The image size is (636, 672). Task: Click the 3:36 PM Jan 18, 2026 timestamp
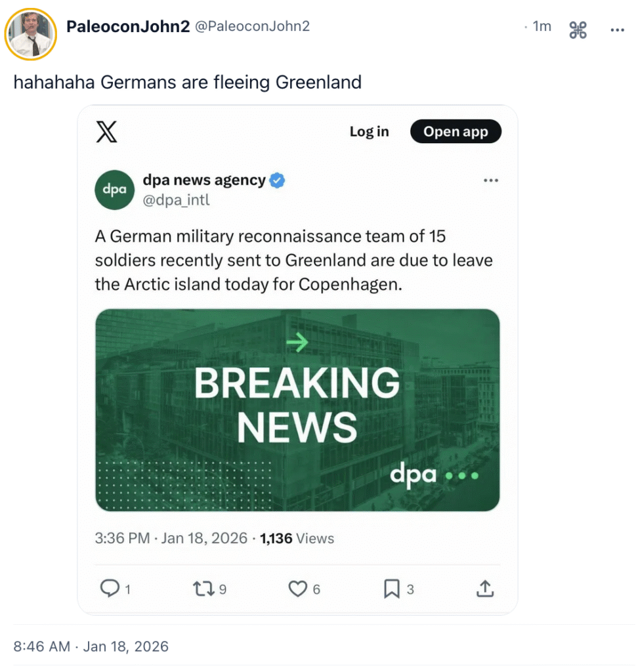171,539
